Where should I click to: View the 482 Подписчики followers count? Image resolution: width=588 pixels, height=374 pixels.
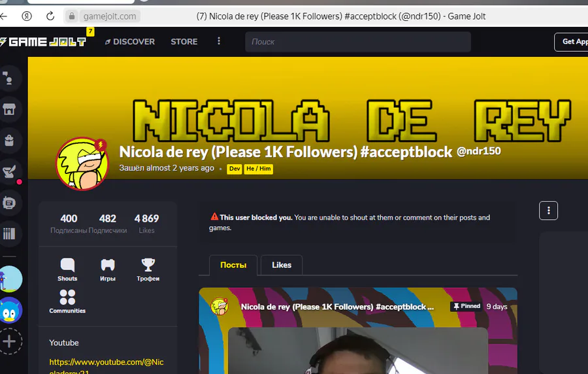(x=108, y=223)
